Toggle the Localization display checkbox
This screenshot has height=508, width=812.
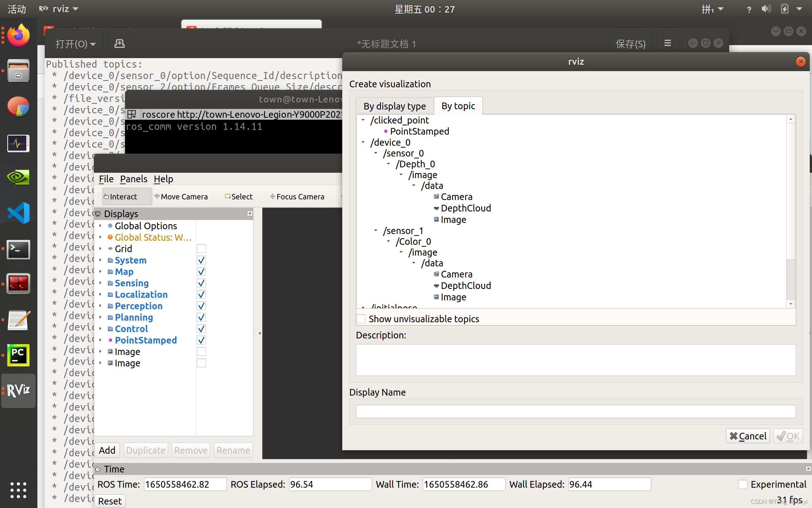(201, 294)
